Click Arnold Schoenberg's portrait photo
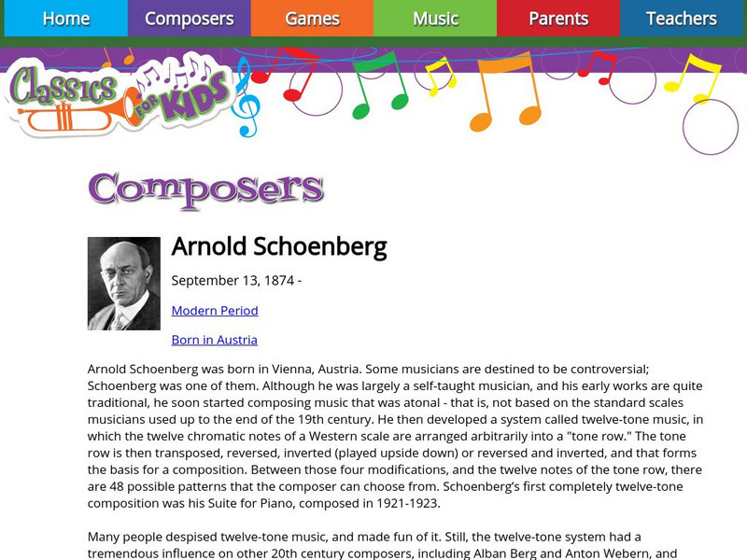 point(122,286)
